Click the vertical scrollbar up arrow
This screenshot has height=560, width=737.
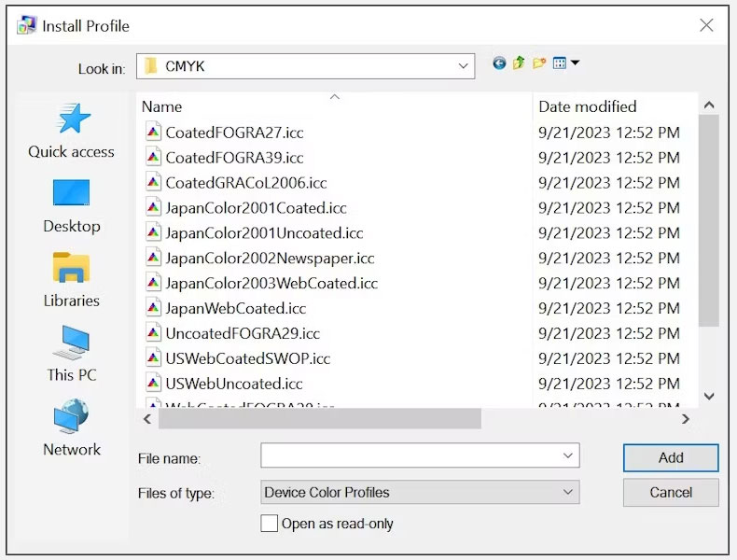tap(709, 105)
